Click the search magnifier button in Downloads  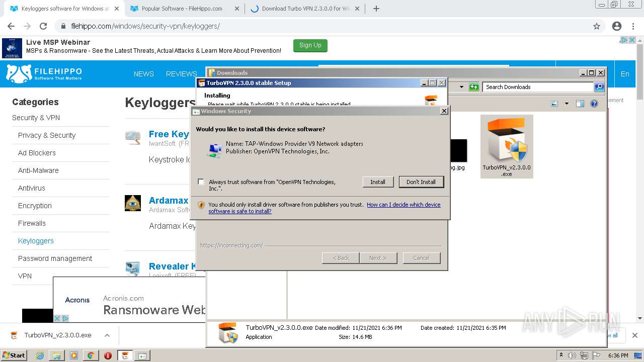[599, 87]
